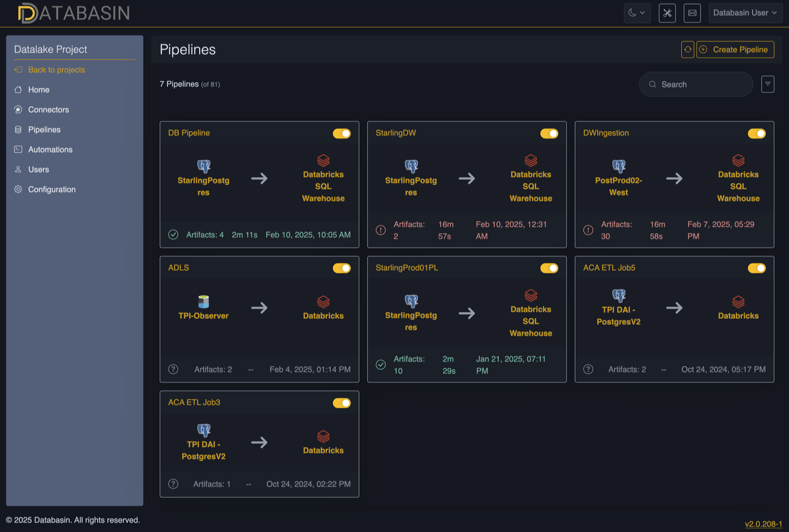Click the StarlingPostgres icon in DB Pipeline card
The width and height of the screenshot is (789, 532).
204,167
